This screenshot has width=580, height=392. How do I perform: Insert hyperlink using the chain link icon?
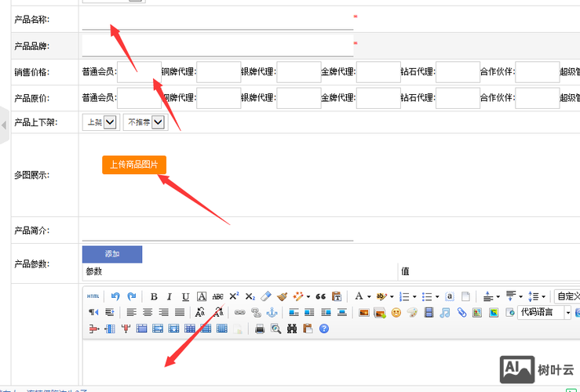pyautogui.click(x=240, y=312)
